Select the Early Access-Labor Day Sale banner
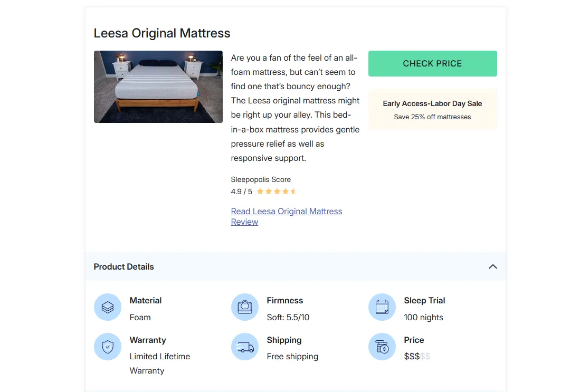The image size is (570, 392). point(432,109)
